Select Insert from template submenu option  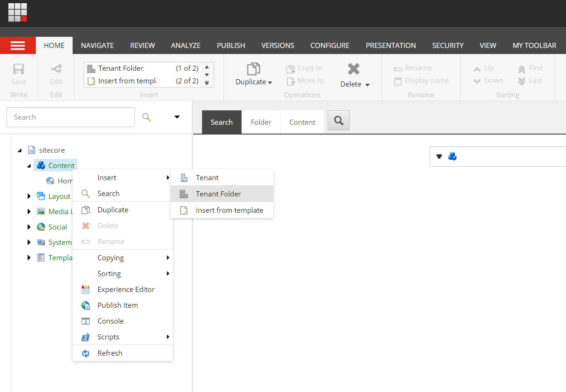tap(229, 210)
